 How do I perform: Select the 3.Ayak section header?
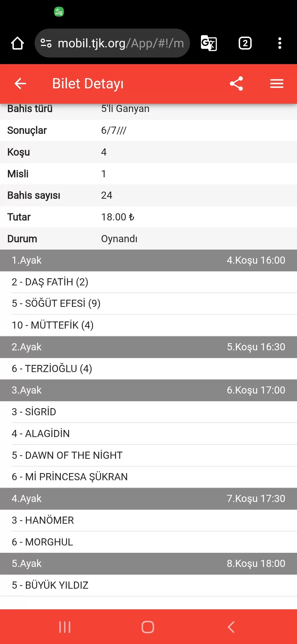click(x=148, y=390)
